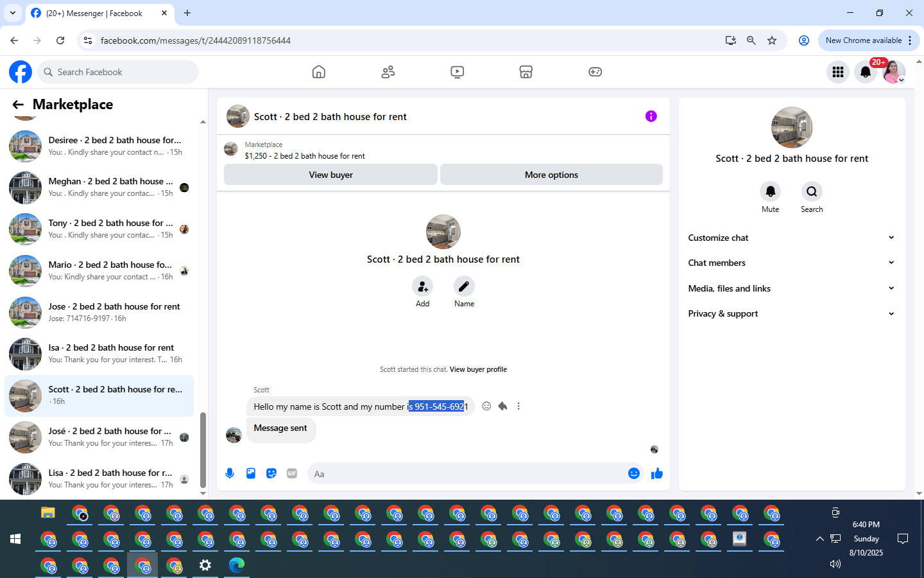Click the Chrome zoom magnifier icon
Viewport: 924px width, 578px height.
click(x=751, y=40)
